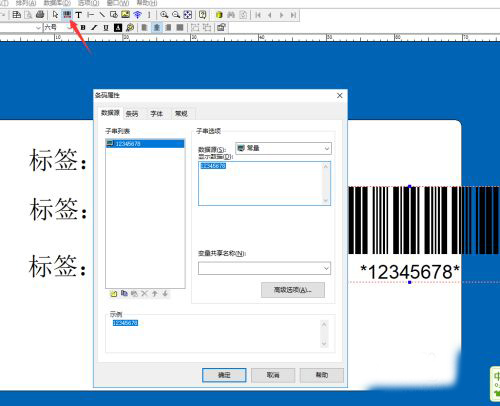Select the pointer selection tool
Image resolution: width=500 pixels, height=406 pixels.
tap(55, 15)
